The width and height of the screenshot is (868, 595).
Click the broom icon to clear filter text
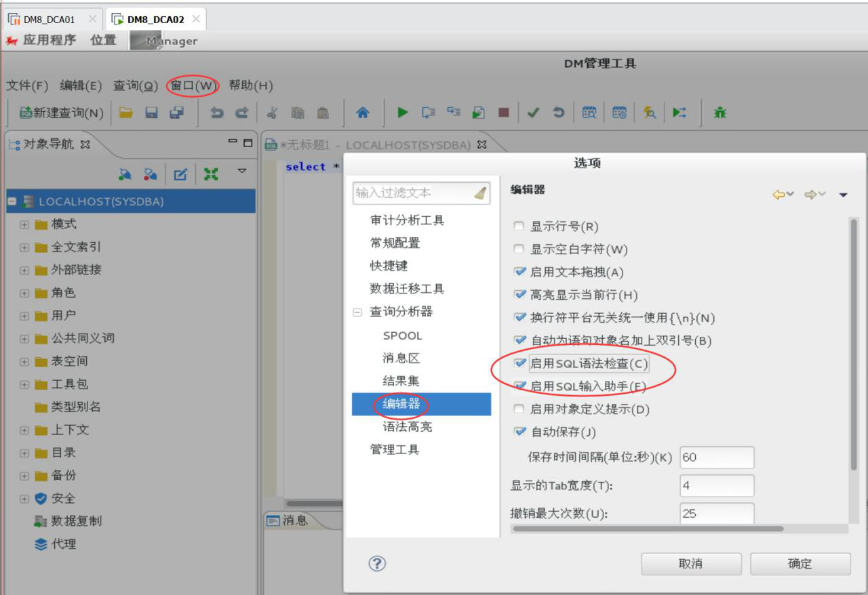click(x=480, y=193)
